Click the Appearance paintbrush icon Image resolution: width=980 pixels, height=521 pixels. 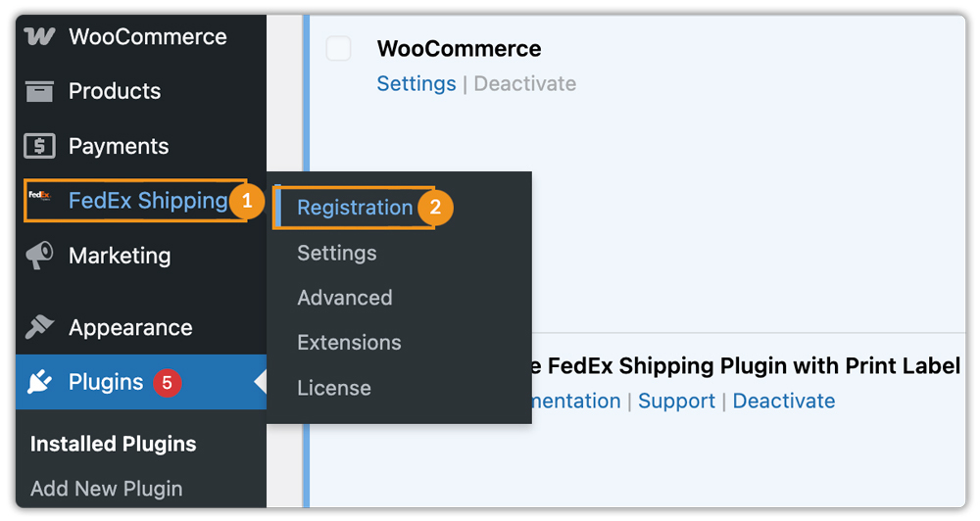[x=39, y=327]
